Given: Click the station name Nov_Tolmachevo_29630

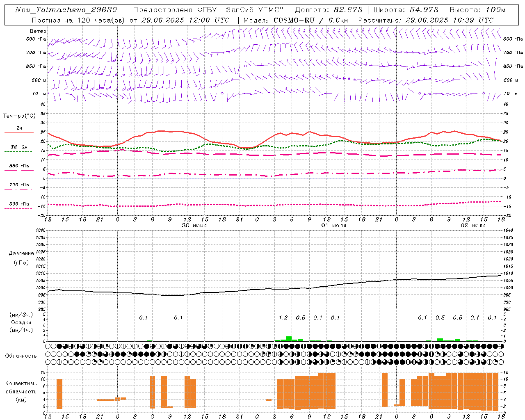Looking at the screenshot, I should coord(66,10).
